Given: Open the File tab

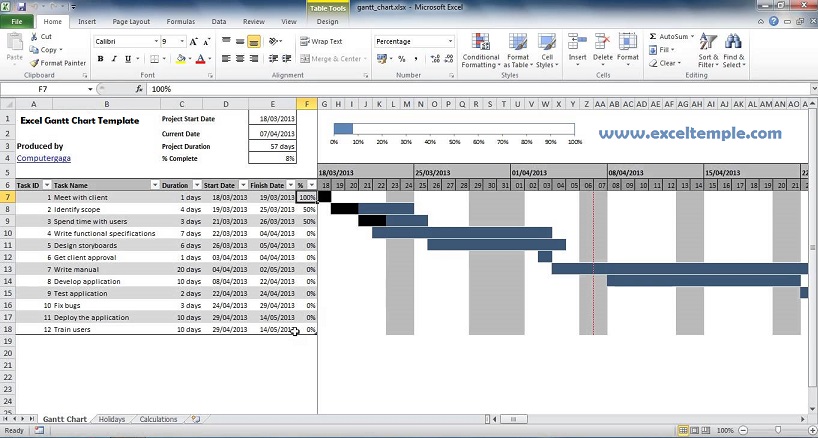Looking at the screenshot, I should pyautogui.click(x=17, y=21).
